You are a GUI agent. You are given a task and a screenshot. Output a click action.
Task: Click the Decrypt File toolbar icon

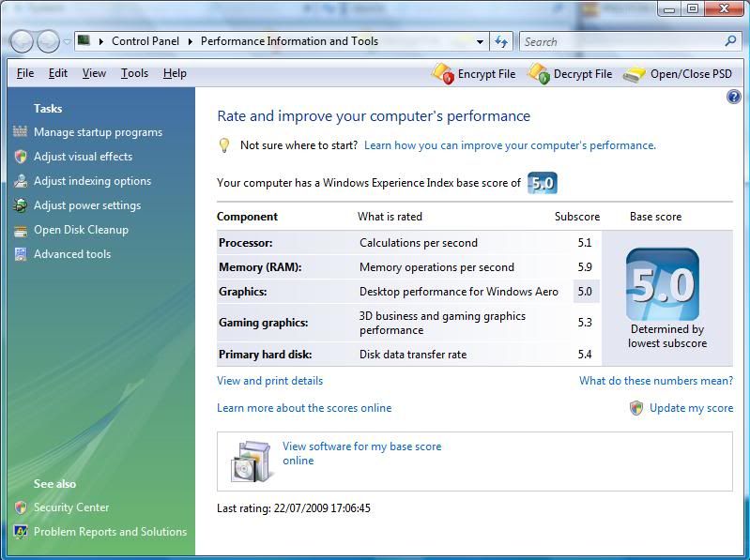[x=539, y=73]
